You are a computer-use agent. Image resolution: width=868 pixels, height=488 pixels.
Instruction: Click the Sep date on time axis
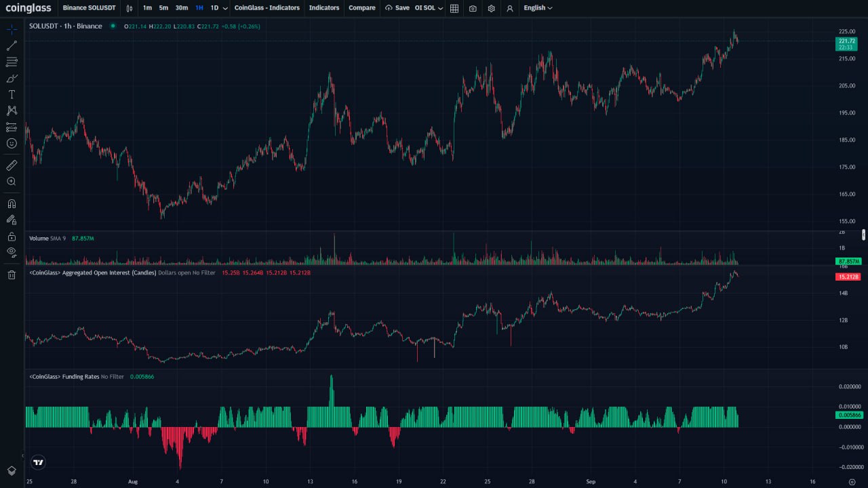click(x=591, y=482)
